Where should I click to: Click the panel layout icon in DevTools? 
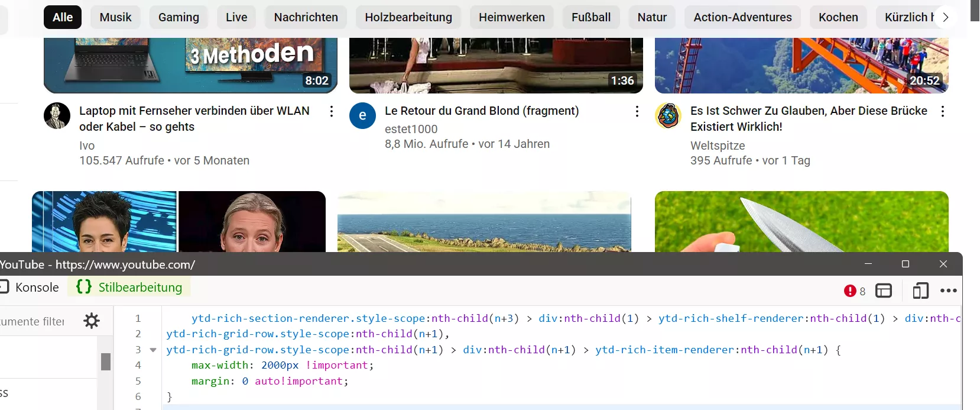(884, 290)
